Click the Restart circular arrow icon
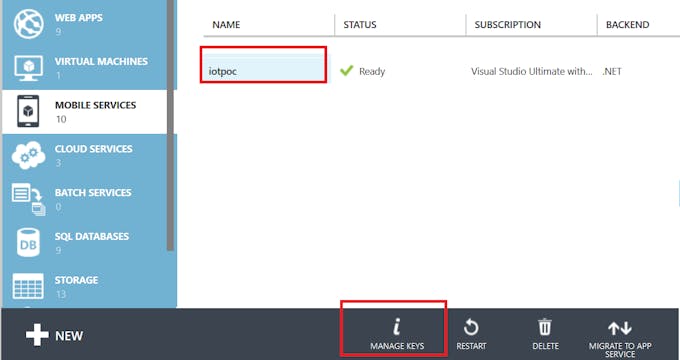The height and width of the screenshot is (360, 680). tap(471, 327)
